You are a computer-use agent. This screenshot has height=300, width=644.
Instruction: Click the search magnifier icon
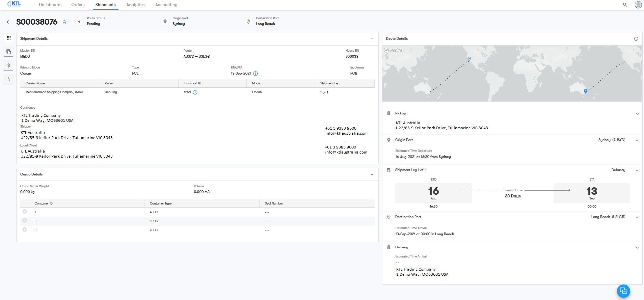coord(625,5)
